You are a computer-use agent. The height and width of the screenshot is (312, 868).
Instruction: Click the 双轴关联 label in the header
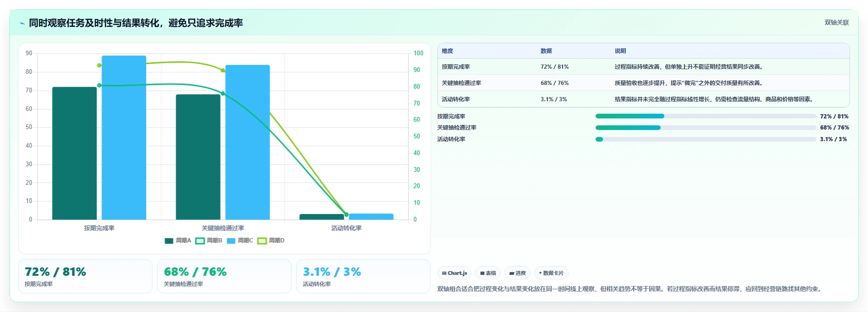coord(836,22)
